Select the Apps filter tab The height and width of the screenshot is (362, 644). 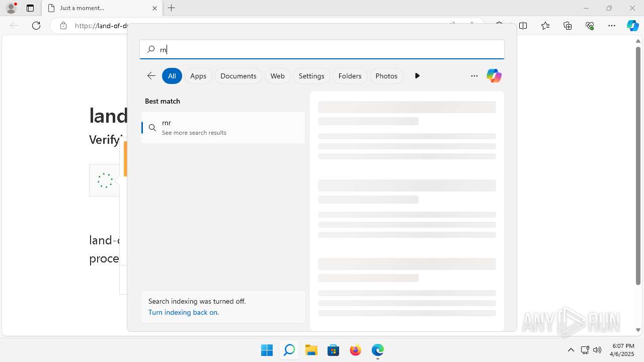[x=198, y=76]
